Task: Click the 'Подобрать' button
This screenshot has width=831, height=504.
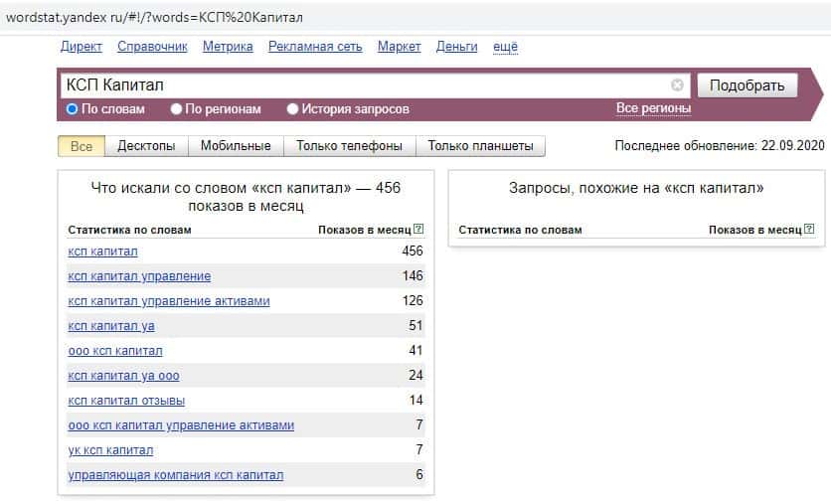Action: click(x=748, y=85)
